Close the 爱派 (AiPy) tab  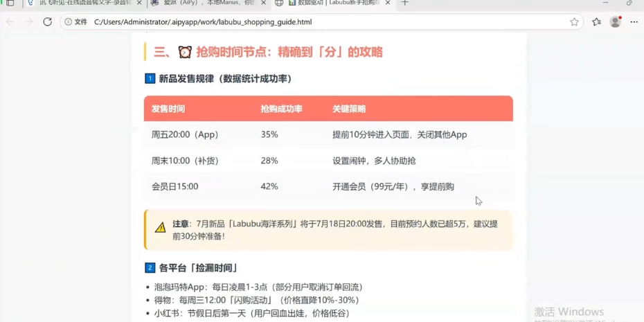(x=263, y=3)
